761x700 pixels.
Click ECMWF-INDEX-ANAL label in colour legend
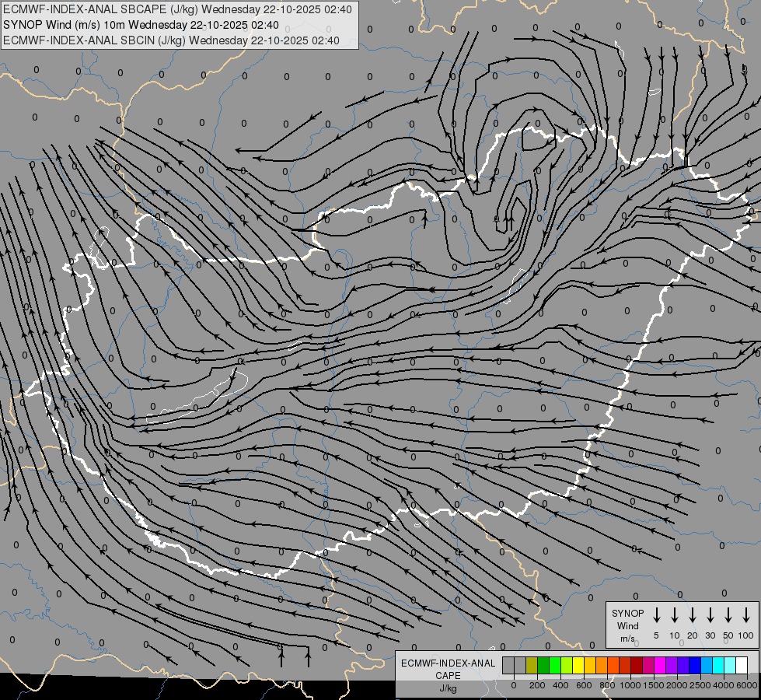[x=448, y=663]
